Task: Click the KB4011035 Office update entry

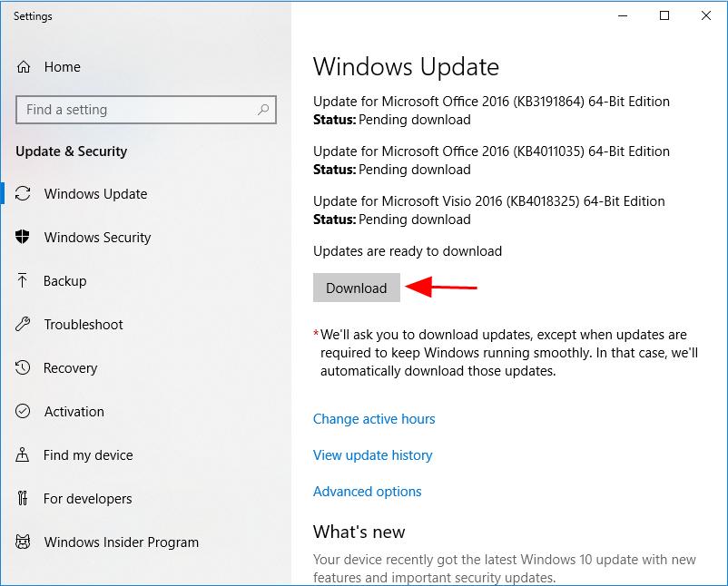Action: [x=491, y=160]
